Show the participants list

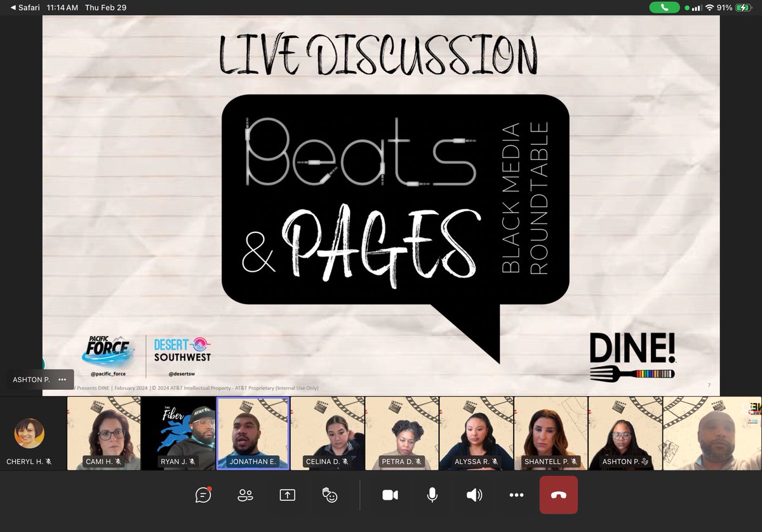pos(245,495)
